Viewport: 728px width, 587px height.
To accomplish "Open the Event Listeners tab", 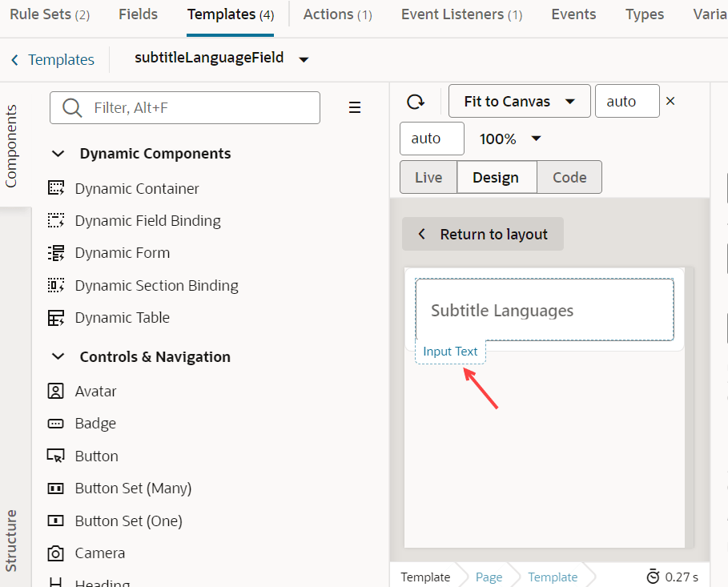I will coord(461,14).
